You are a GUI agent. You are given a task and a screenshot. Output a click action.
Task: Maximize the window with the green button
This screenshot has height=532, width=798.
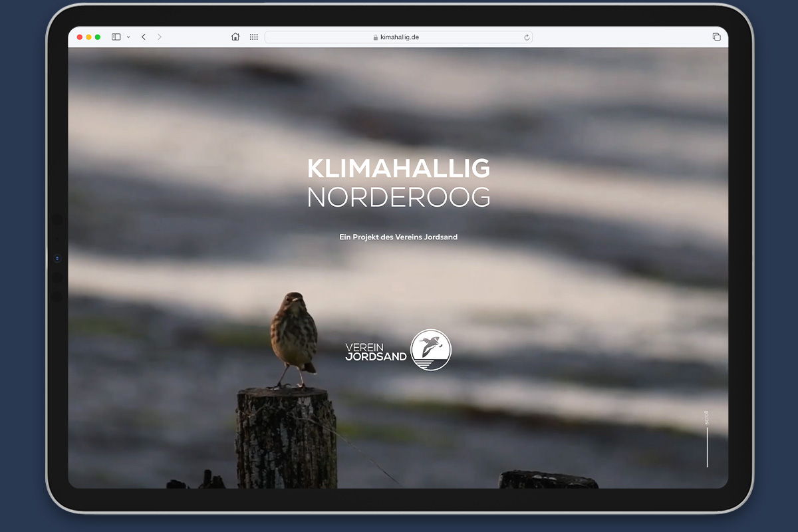point(98,37)
